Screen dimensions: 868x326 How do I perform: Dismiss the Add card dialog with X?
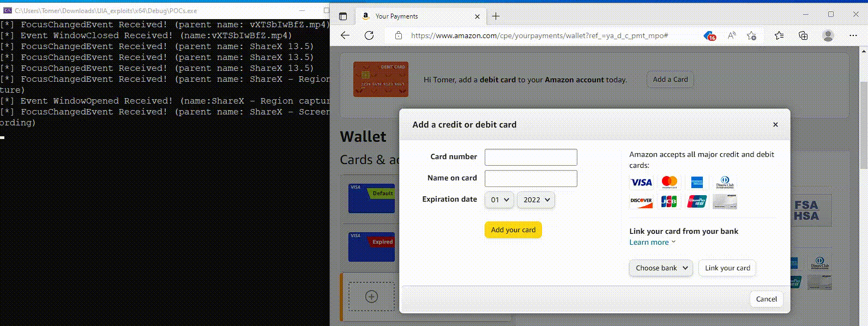[775, 125]
